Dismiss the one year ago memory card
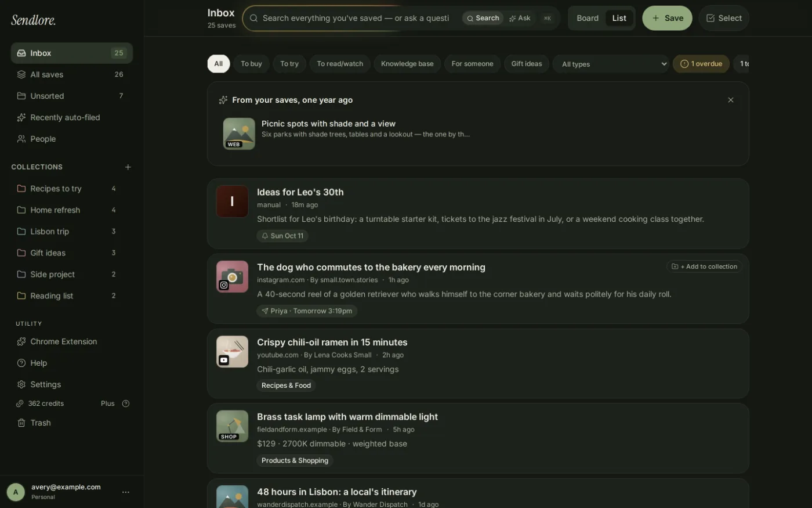 pos(731,100)
